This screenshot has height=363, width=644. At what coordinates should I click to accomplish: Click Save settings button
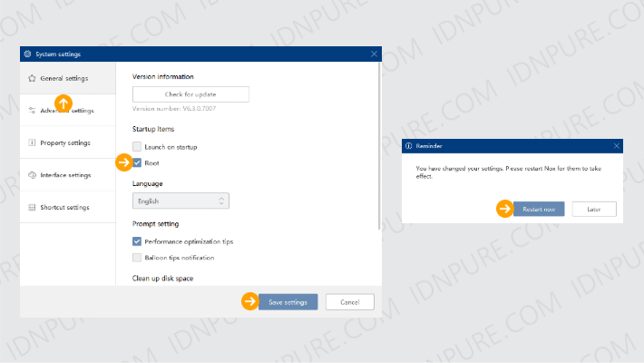[x=288, y=302]
